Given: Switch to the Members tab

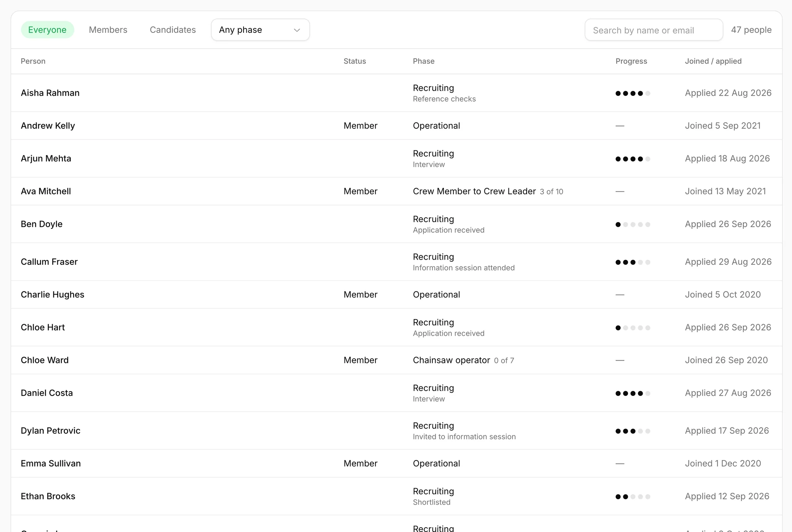Looking at the screenshot, I should (x=108, y=30).
